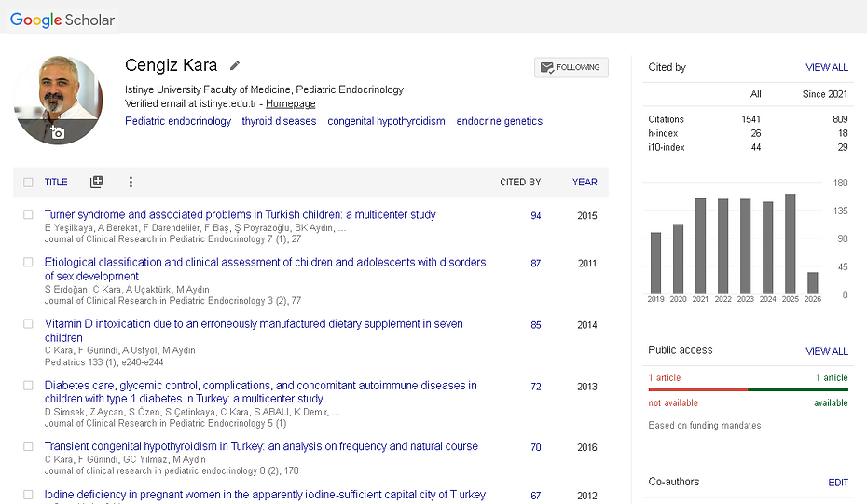View the 87 citations count link
The height and width of the screenshot is (504, 867).
click(x=536, y=263)
